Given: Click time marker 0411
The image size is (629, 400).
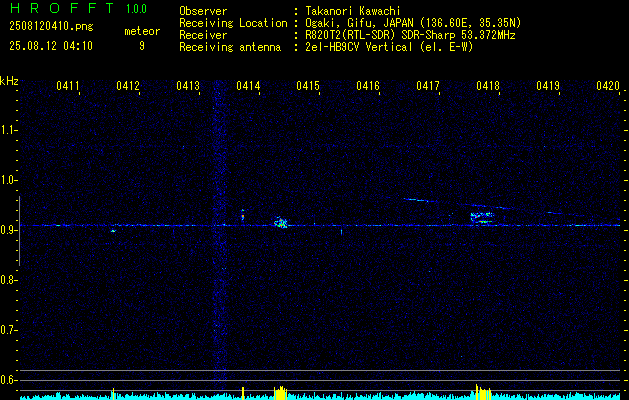Looking at the screenshot, I should (x=68, y=86).
